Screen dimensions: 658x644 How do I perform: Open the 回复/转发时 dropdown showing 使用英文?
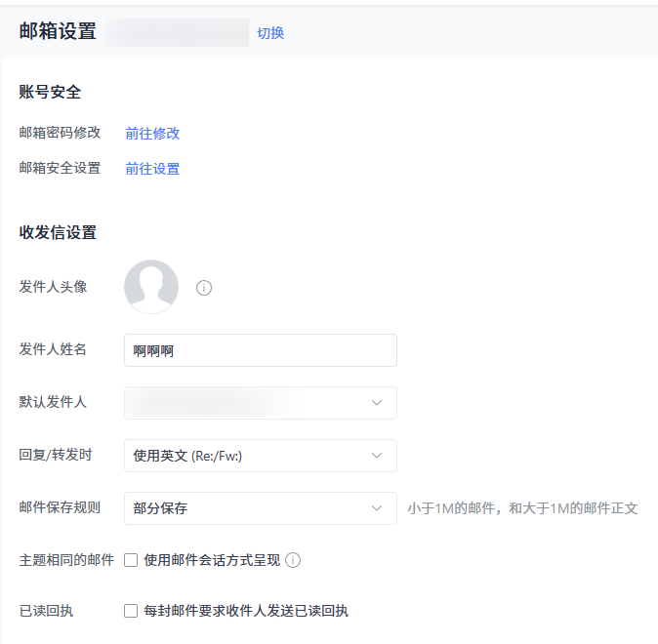(x=261, y=456)
